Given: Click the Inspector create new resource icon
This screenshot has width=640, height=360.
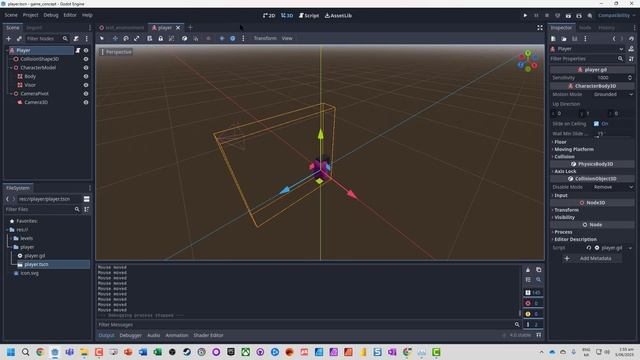Looking at the screenshot, I should point(553,39).
